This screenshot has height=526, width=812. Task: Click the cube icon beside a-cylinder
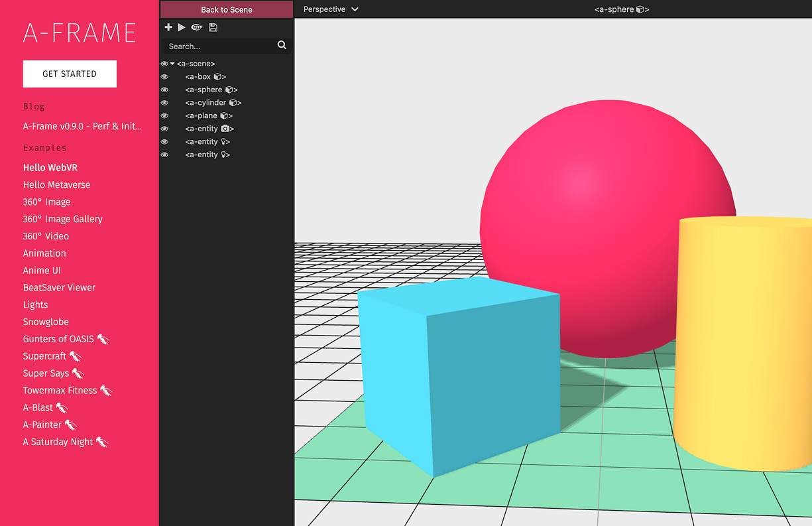[233, 103]
